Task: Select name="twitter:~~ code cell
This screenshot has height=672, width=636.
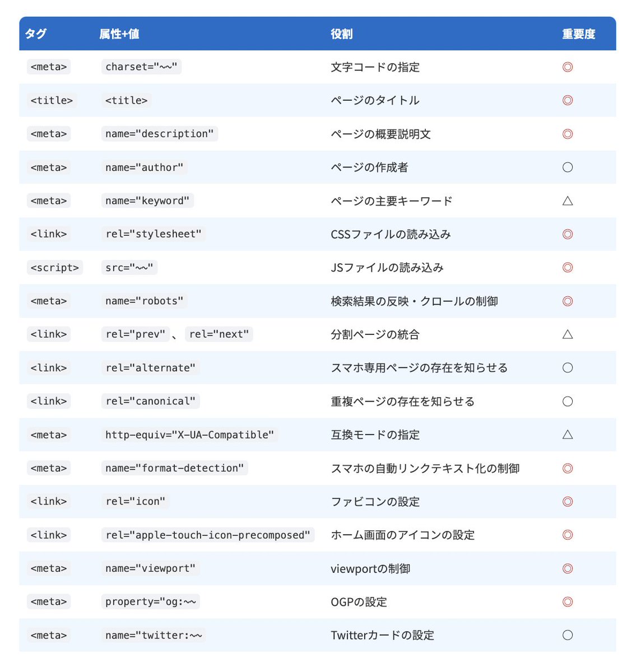Action: point(154,635)
